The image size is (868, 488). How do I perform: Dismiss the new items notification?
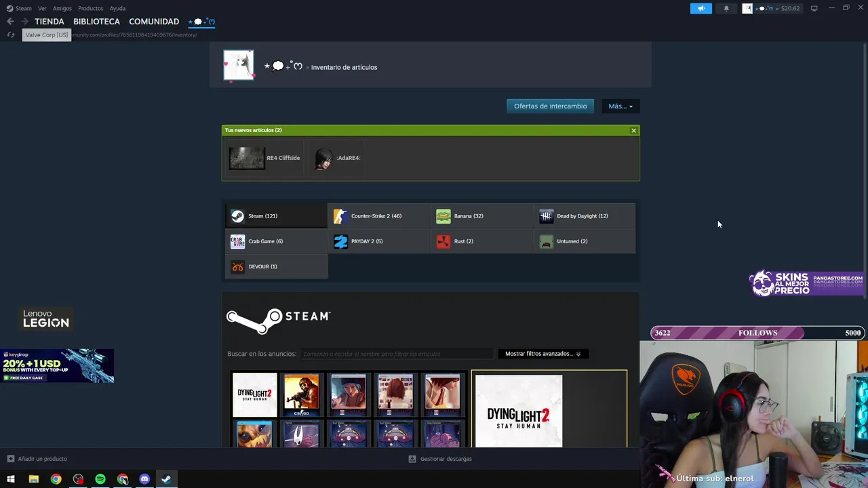tap(633, 130)
